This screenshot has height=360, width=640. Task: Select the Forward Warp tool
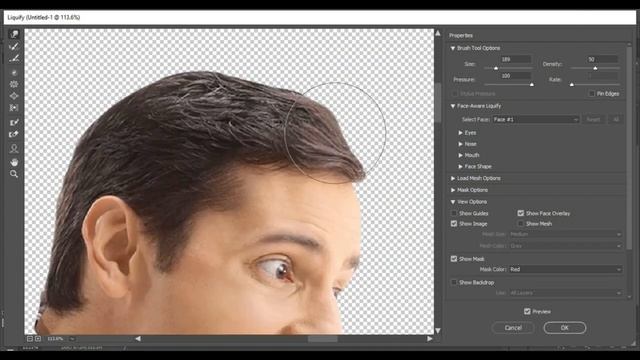tap(14, 34)
